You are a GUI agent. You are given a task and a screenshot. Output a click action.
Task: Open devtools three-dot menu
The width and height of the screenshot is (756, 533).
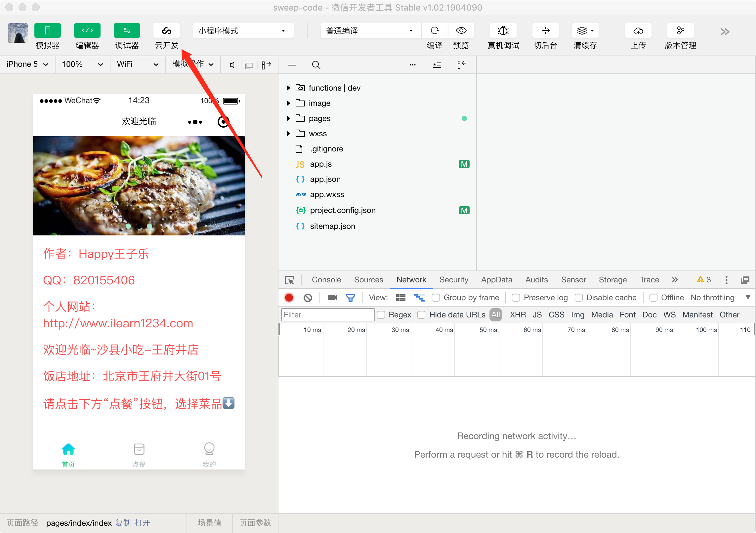click(x=726, y=280)
